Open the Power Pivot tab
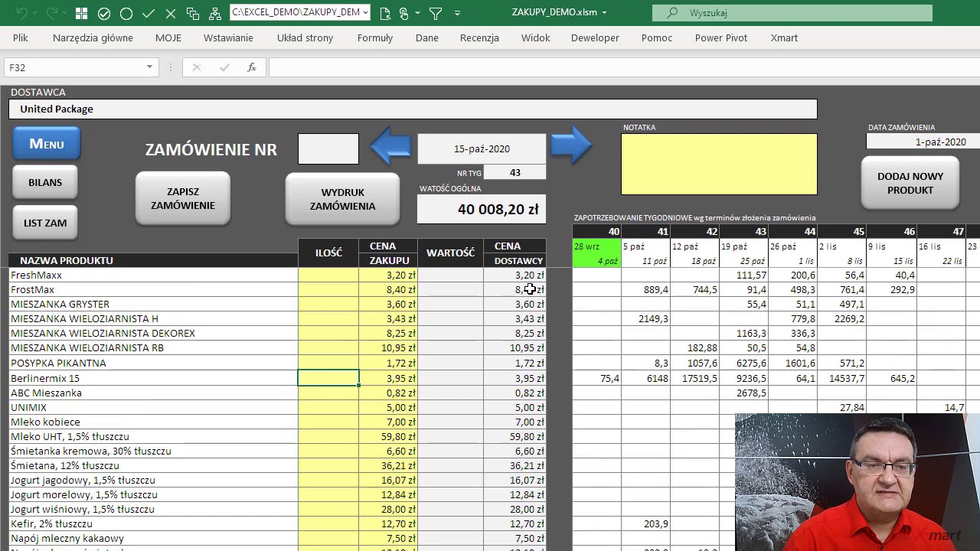980x551 pixels. point(721,37)
